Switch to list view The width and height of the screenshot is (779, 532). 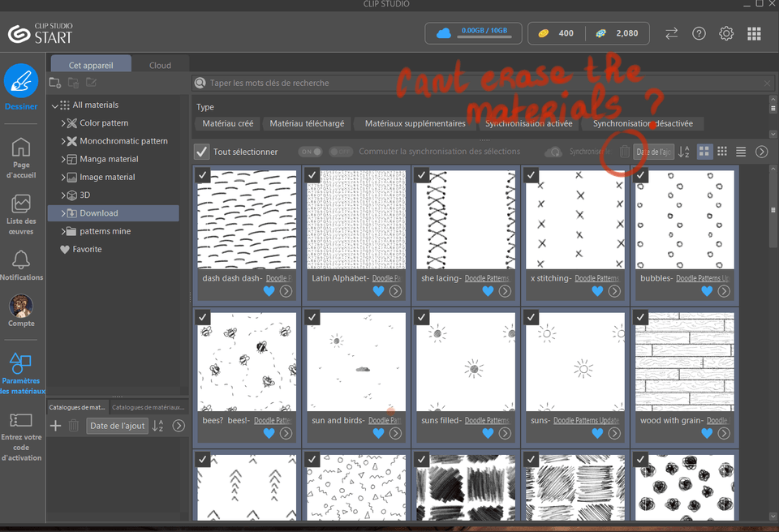click(741, 152)
